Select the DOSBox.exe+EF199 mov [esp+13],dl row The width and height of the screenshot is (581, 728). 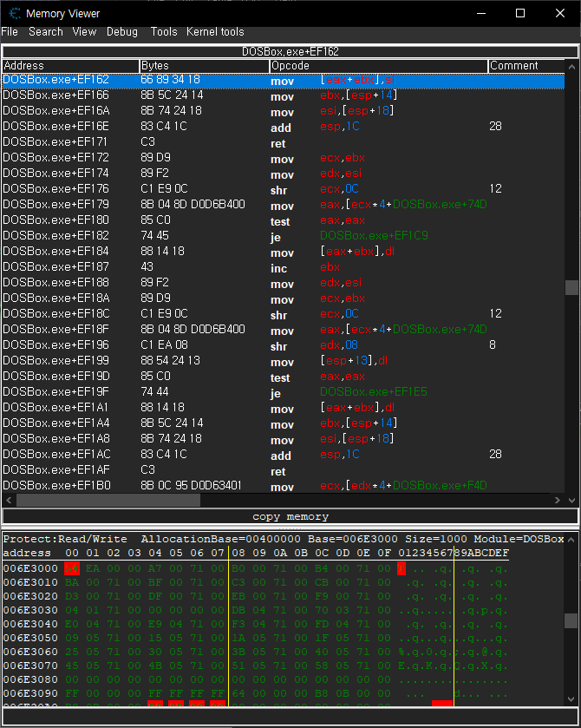pyautogui.click(x=283, y=361)
